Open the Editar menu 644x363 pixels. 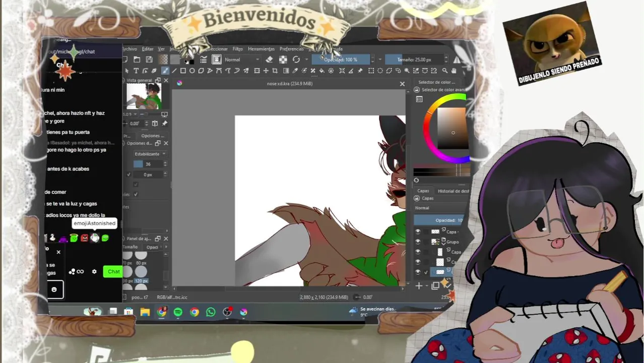[x=148, y=49]
